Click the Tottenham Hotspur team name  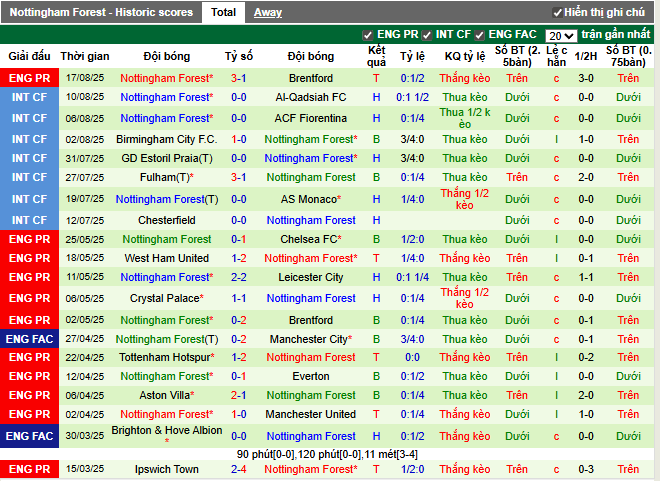pos(167,357)
